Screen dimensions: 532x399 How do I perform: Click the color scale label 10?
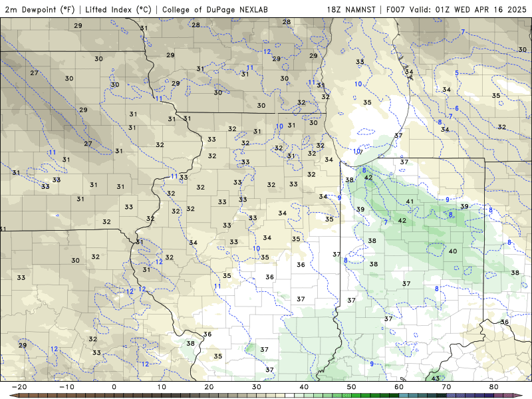coord(162,387)
